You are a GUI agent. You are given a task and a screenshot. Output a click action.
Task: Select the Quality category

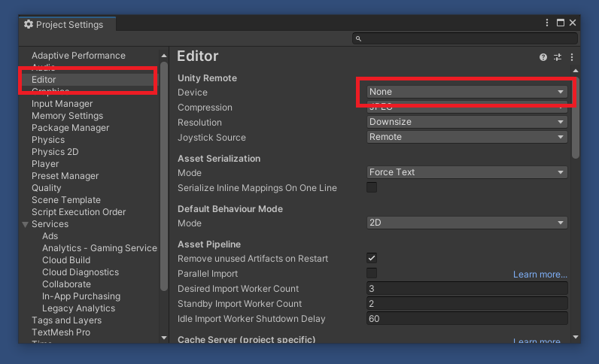[46, 188]
